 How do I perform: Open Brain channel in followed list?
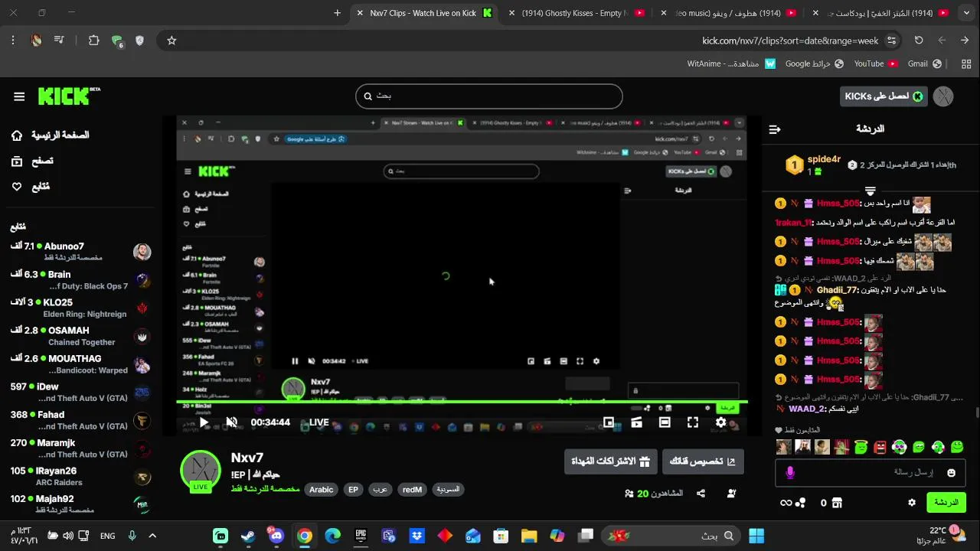80,280
